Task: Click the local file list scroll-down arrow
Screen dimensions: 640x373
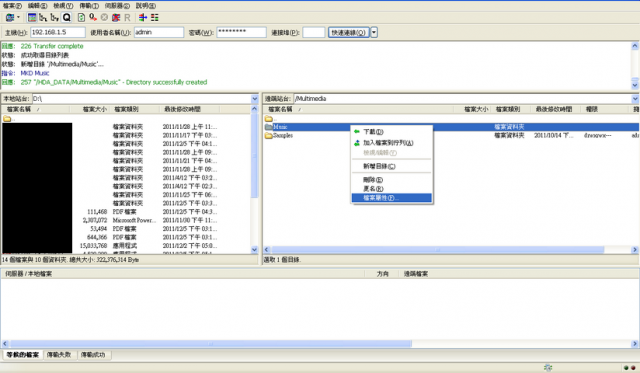Action: (255, 249)
